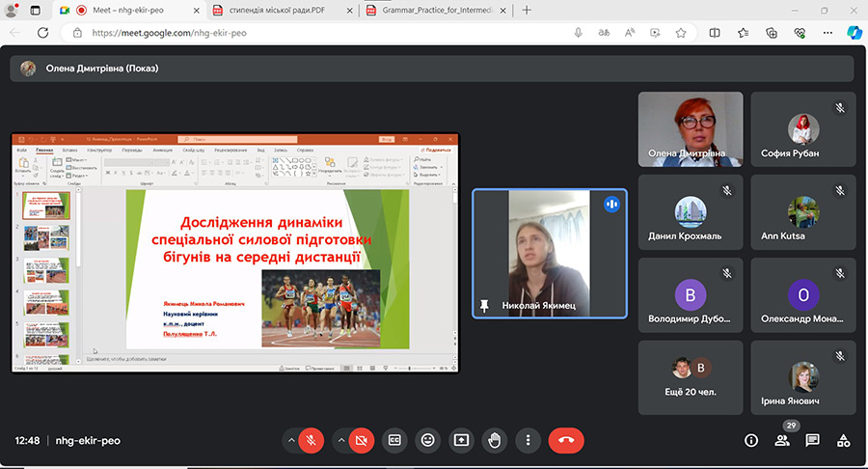868x469 pixels.
Task: Leave the call with red hang-up button
Action: (x=566, y=440)
